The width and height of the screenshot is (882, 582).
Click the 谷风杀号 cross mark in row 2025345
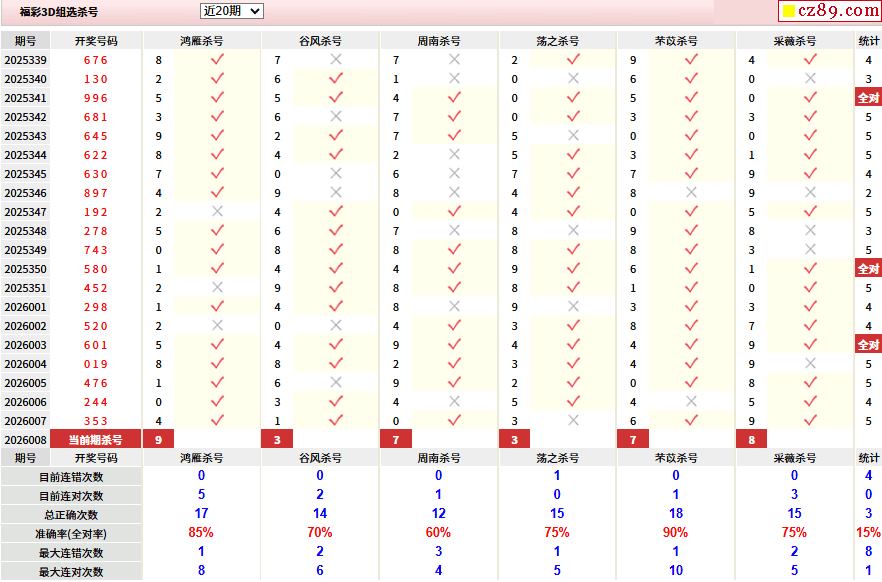[336, 174]
